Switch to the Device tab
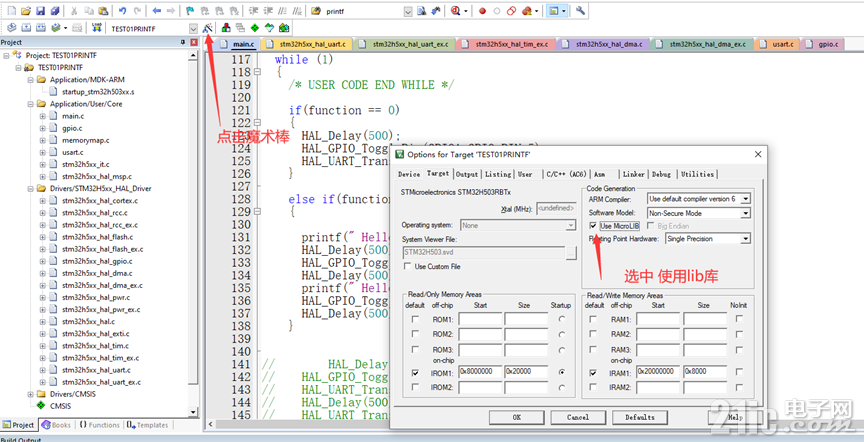This screenshot has height=442, width=864. (409, 174)
